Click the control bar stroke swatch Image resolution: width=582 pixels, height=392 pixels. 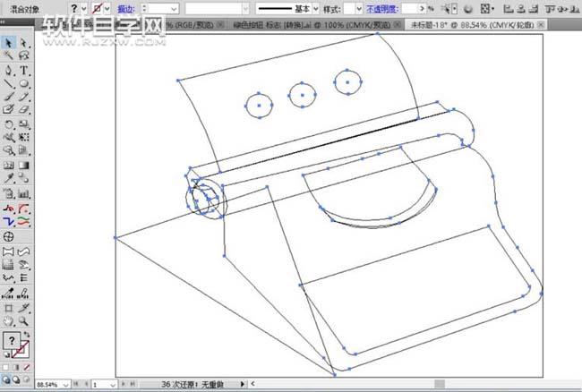[x=98, y=9]
